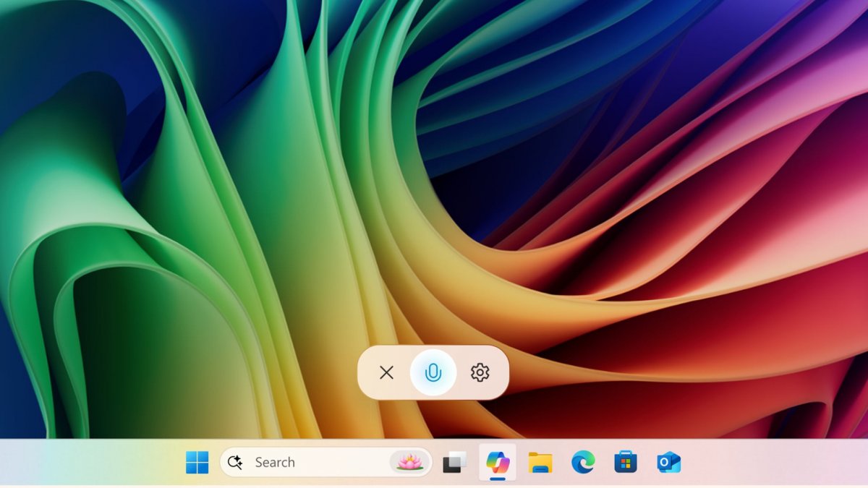868x488 pixels.
Task: Launch Microsoft Edge browser
Action: pyautogui.click(x=583, y=462)
